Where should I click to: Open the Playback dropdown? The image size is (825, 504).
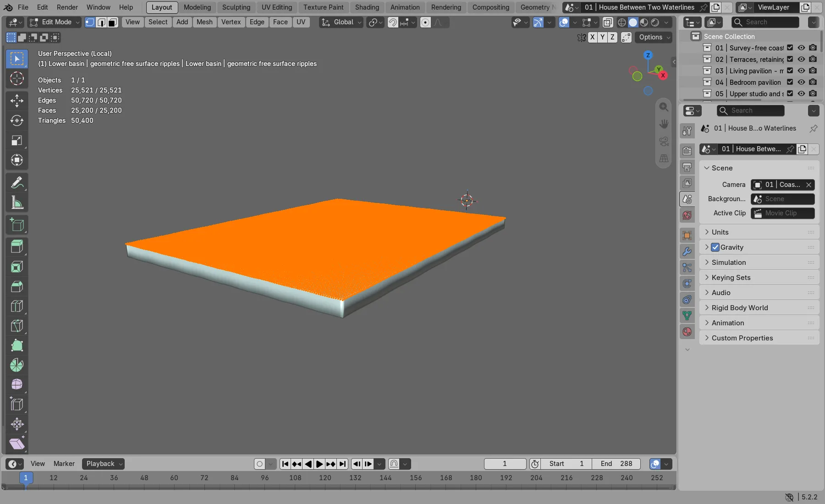[x=104, y=464]
